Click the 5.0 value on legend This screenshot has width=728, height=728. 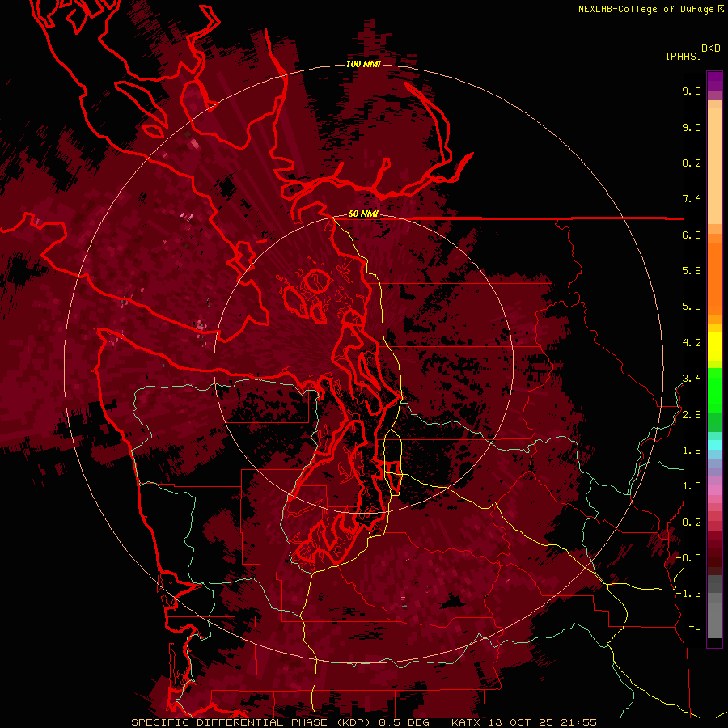pos(692,307)
